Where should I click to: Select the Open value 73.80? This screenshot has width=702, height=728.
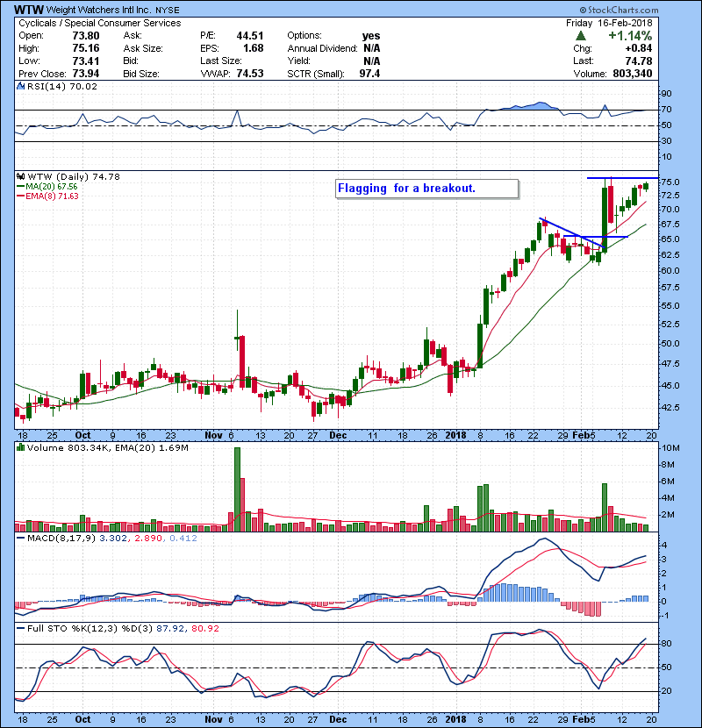pos(86,36)
